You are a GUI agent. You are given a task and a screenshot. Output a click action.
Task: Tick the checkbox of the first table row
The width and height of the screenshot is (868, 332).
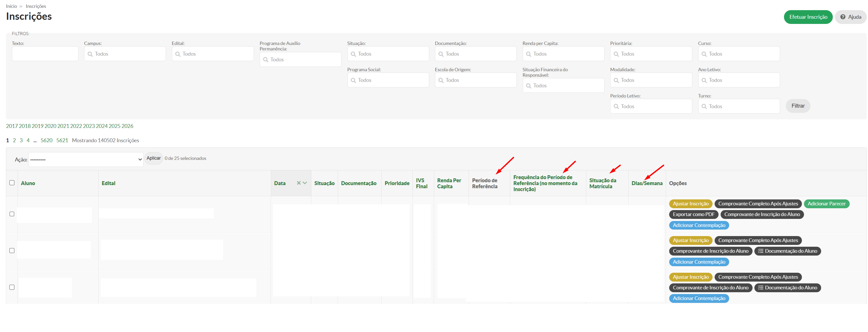pos(12,214)
